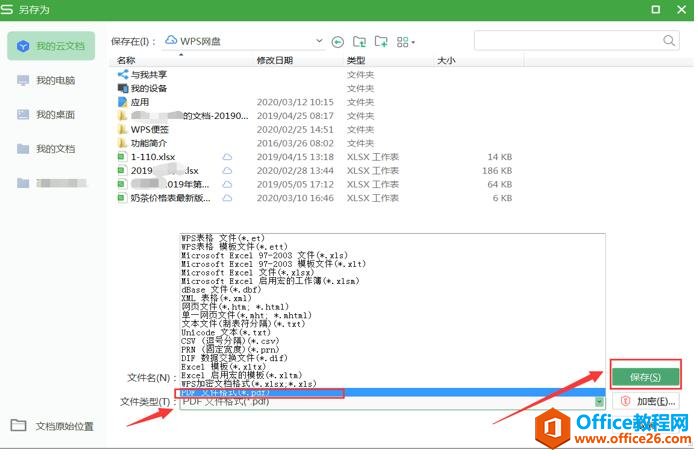The width and height of the screenshot is (698, 456).
Task: Choose WPS表格 文件(*.et) file type
Action: pos(223,238)
